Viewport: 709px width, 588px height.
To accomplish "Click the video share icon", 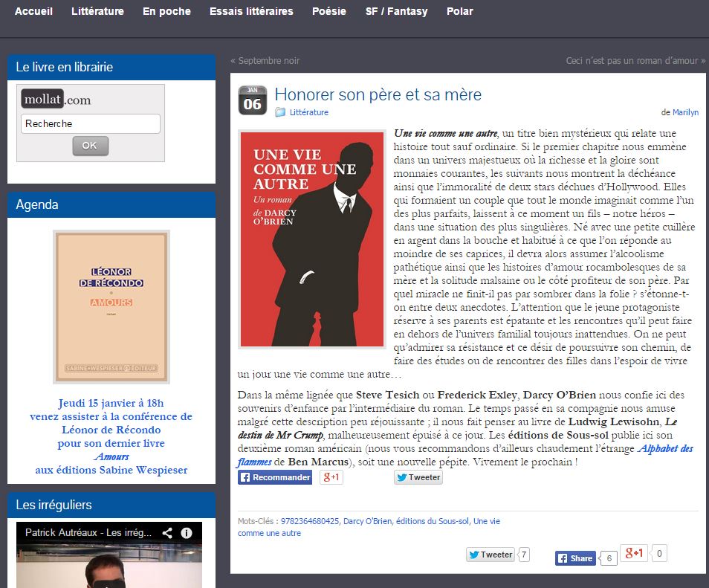I will tap(167, 533).
